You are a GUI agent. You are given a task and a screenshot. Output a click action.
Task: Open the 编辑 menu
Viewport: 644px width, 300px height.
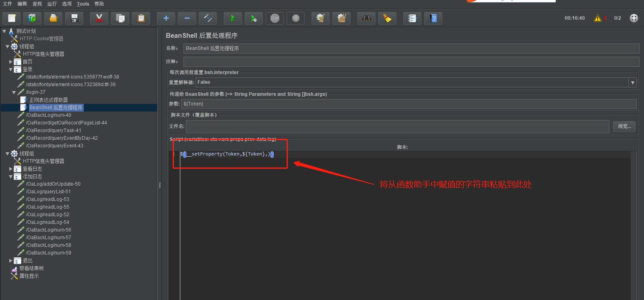tap(22, 4)
